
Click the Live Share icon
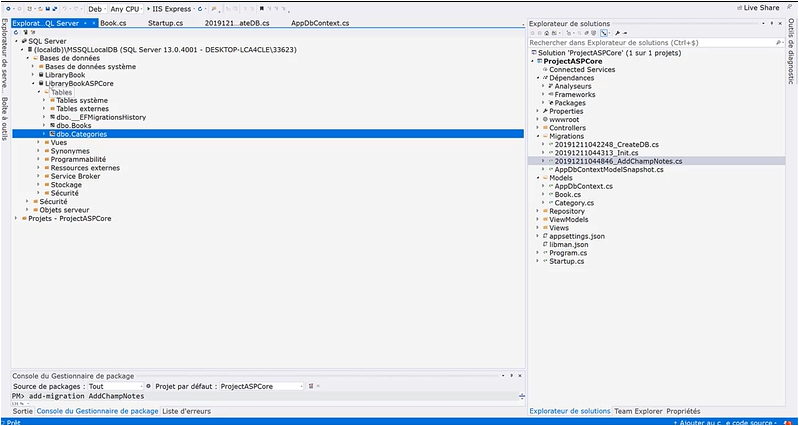tap(739, 8)
